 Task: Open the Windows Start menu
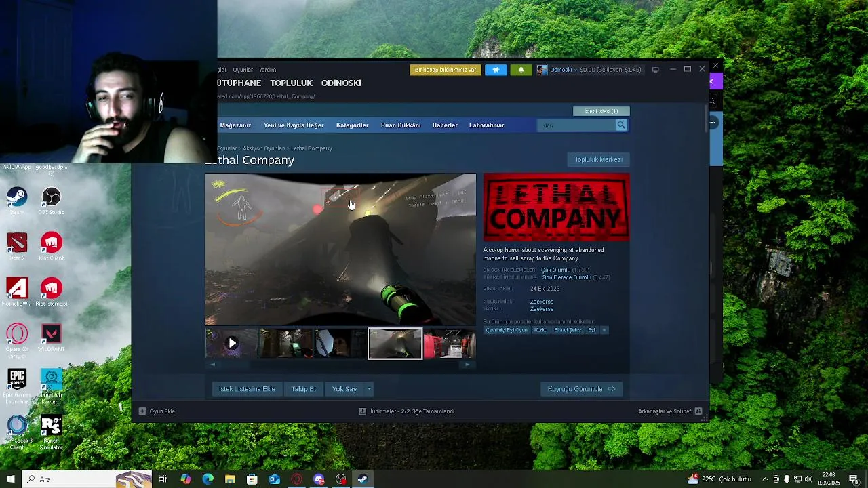coord(10,479)
